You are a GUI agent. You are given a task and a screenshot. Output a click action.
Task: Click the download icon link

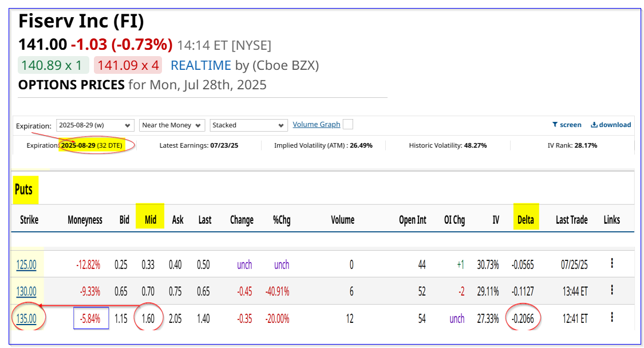[x=611, y=125]
